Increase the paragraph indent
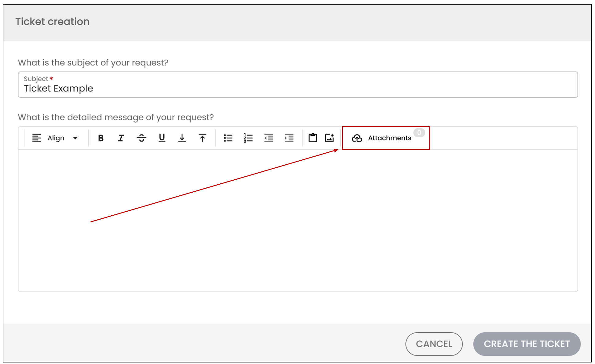 click(289, 138)
